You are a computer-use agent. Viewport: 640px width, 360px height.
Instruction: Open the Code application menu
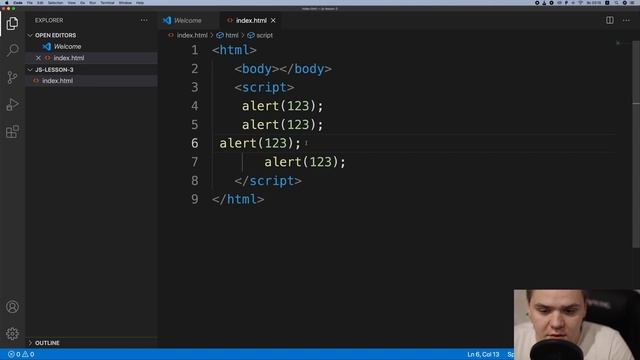point(18,2)
